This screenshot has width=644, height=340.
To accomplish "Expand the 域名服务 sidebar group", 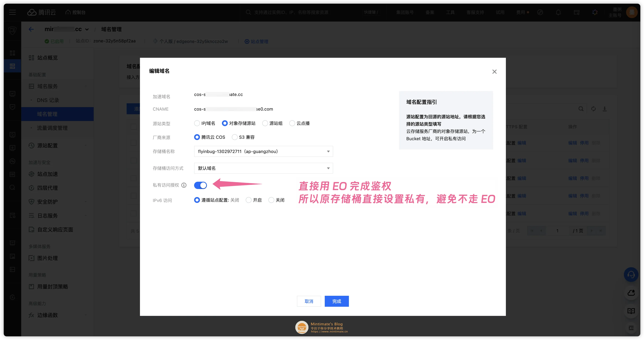I will tap(57, 86).
